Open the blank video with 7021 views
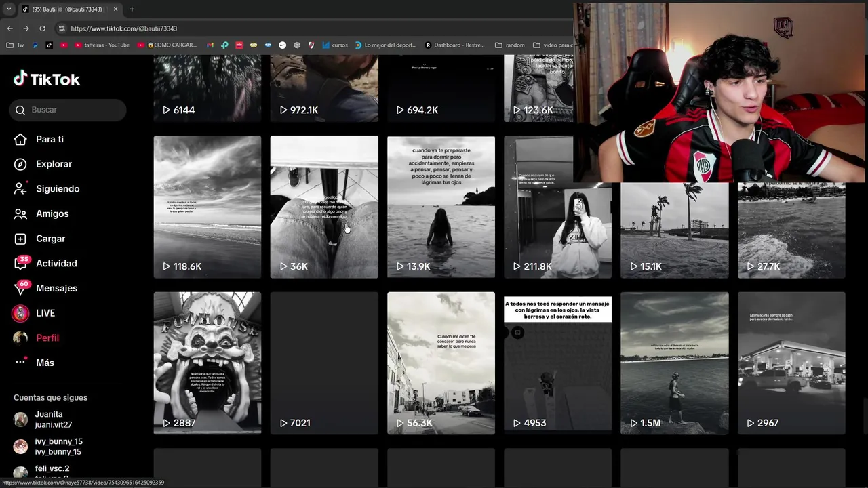 pyautogui.click(x=324, y=363)
